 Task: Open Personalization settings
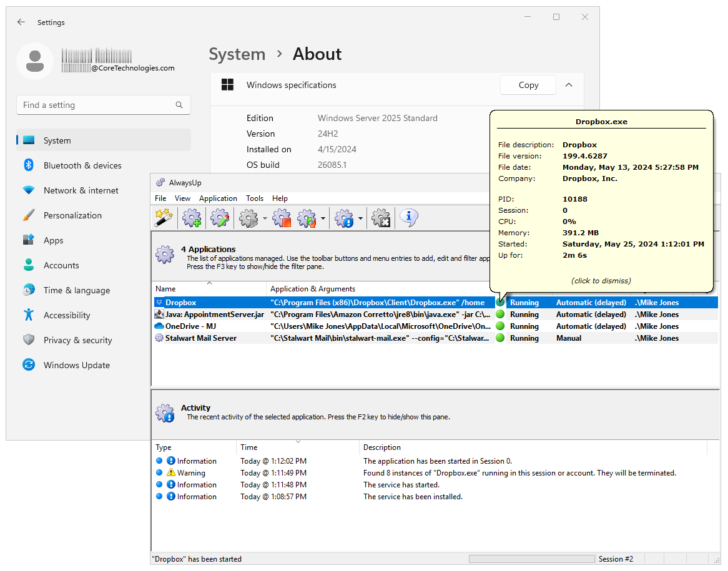point(72,215)
